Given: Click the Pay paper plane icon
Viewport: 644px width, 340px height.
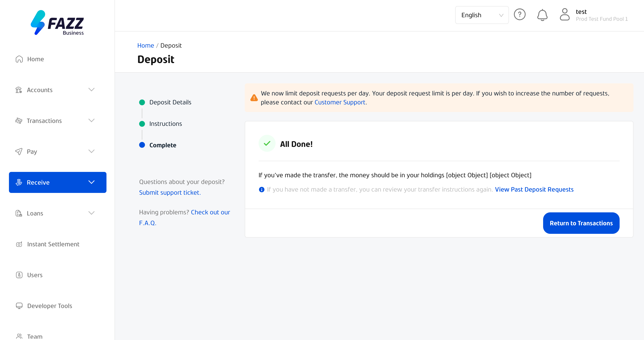Looking at the screenshot, I should point(19,151).
